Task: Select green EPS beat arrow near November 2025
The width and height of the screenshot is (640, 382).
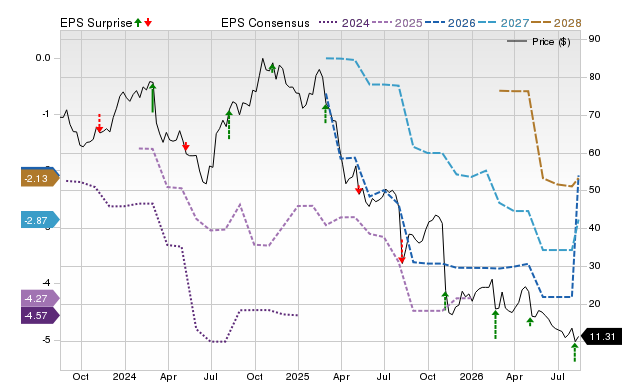Action: pyautogui.click(x=445, y=301)
